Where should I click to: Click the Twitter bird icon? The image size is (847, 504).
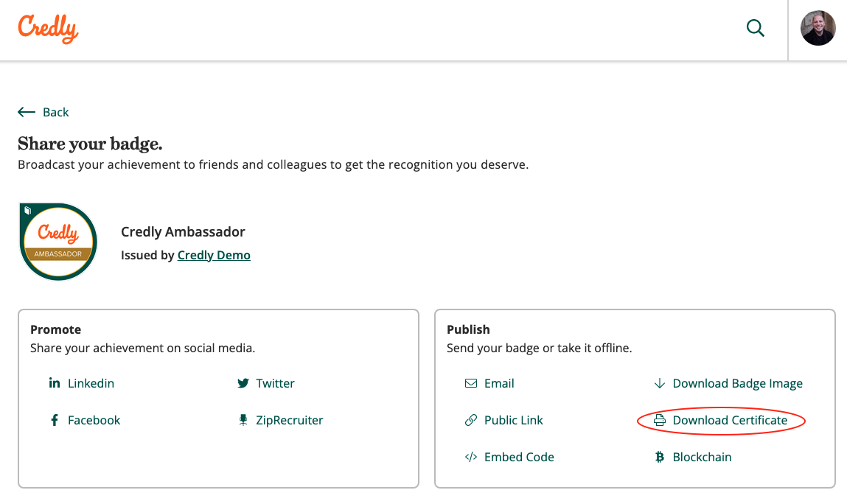[x=243, y=383]
